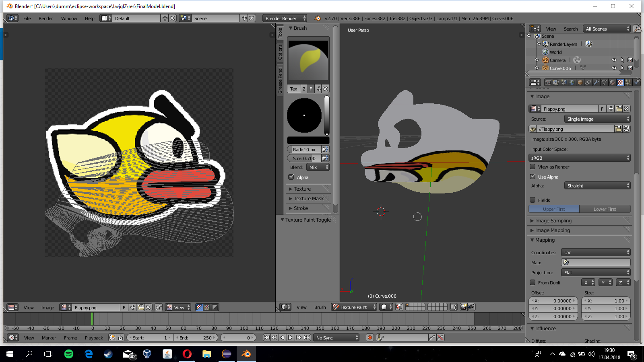Expand the Image Sampling panel
Image resolution: width=644 pixels, height=362 pixels.
coord(553,221)
